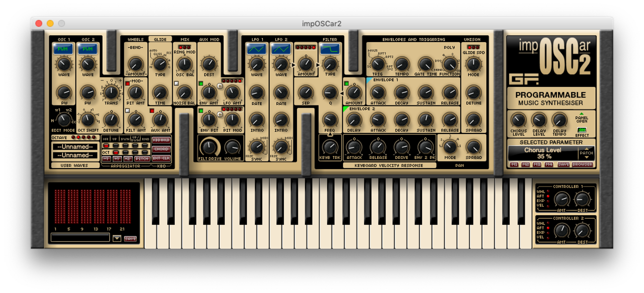Toggle the green Env Pit switch
644x293 pixels.
coord(201,110)
